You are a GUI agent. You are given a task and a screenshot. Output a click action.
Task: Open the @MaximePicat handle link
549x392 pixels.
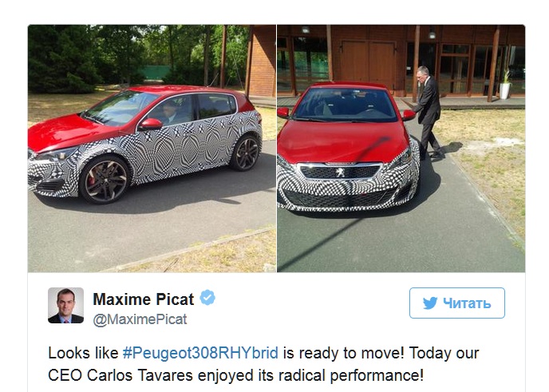tap(140, 319)
